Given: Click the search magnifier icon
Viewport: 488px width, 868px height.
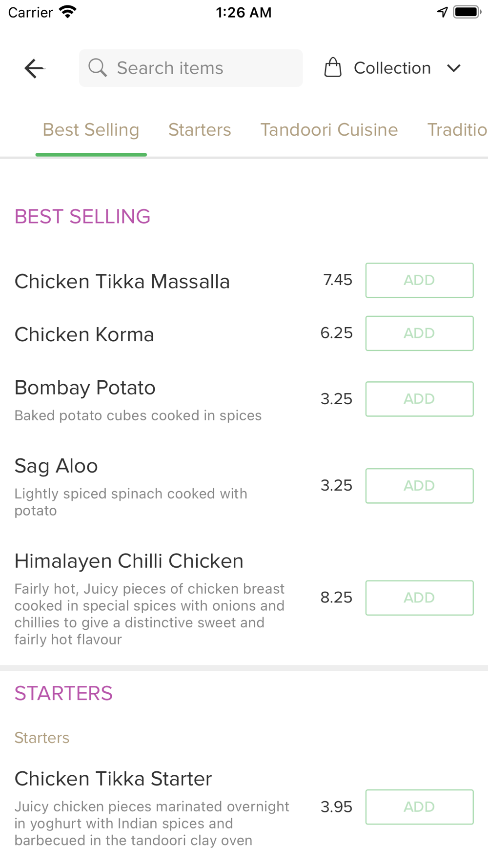Looking at the screenshot, I should pyautogui.click(x=98, y=68).
